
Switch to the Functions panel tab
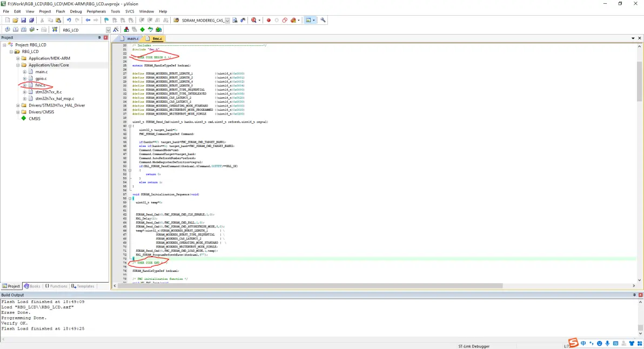[56, 286]
